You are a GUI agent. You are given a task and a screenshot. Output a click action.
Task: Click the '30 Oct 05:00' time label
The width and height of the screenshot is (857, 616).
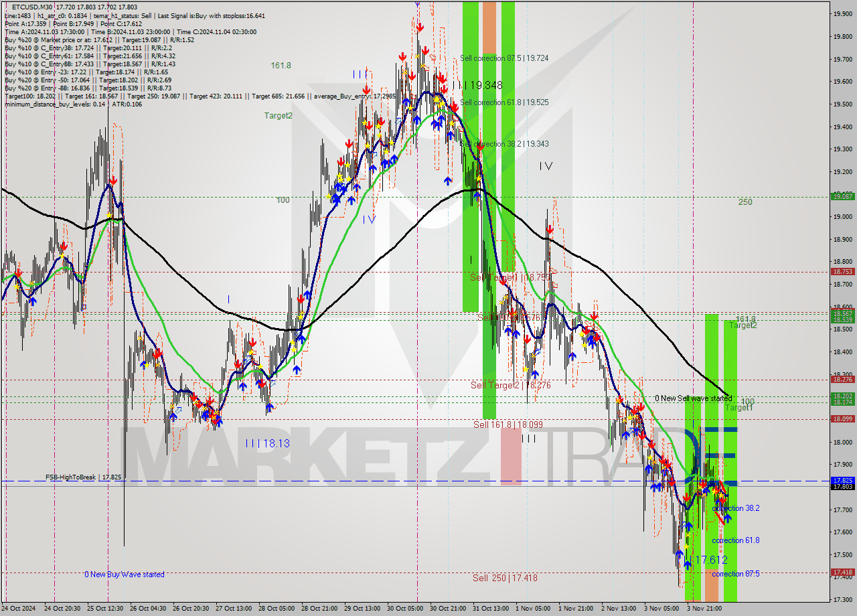(405, 609)
